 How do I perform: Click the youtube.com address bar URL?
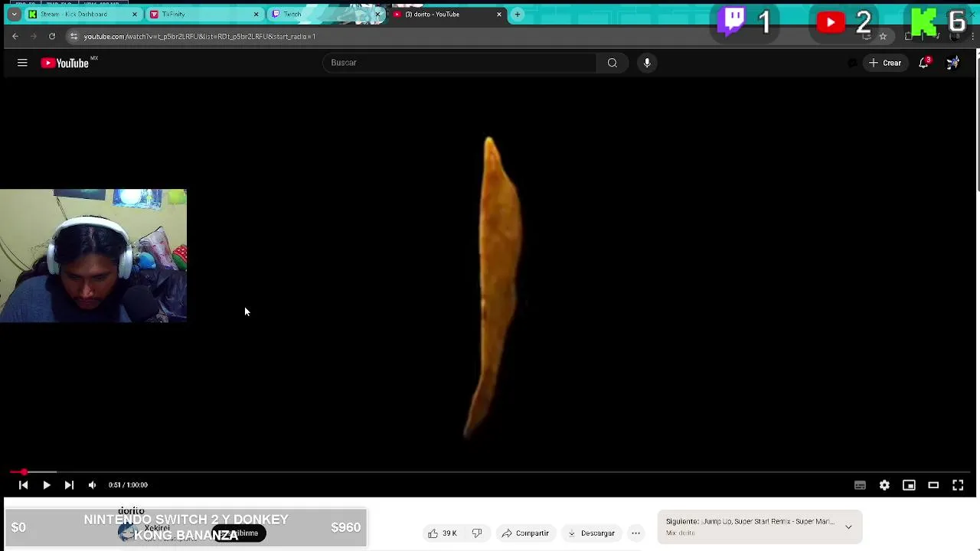click(x=199, y=36)
